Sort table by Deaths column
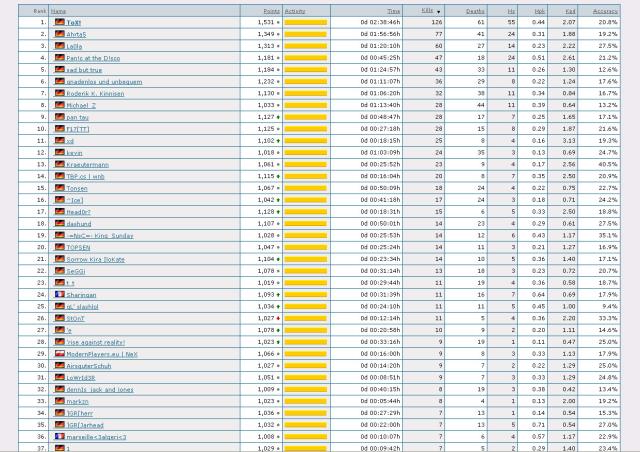640x452 pixels. click(476, 10)
